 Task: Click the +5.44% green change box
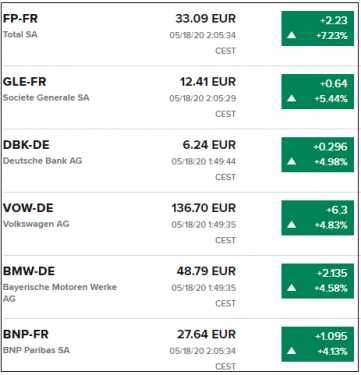click(317, 92)
